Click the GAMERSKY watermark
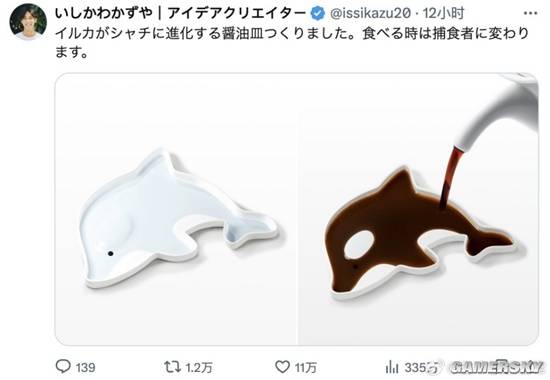This screenshot has width=550, height=380. click(495, 367)
